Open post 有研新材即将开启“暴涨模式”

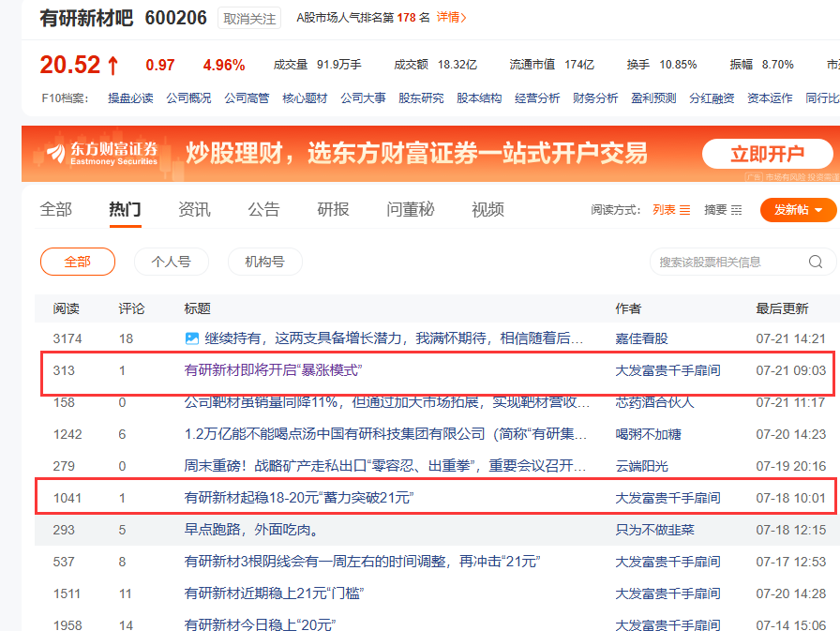coord(273,370)
